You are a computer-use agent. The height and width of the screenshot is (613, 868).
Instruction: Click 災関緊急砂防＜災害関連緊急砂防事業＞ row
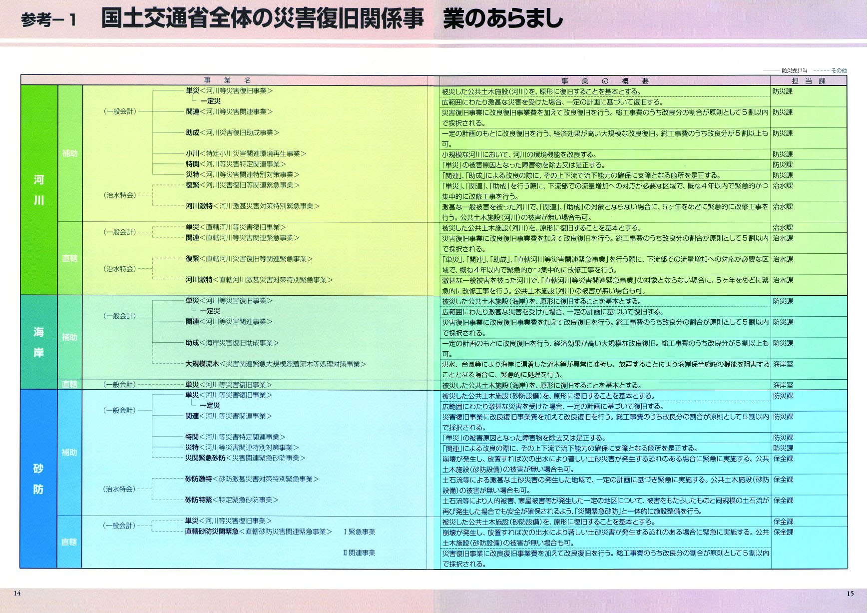point(245,458)
